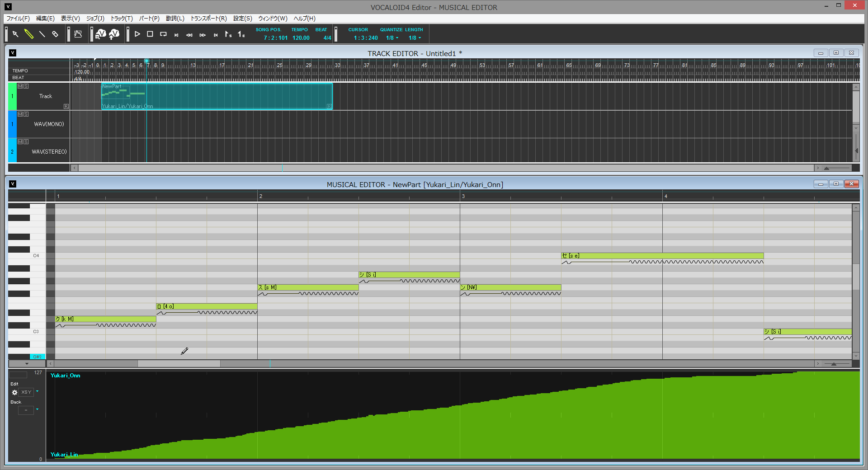This screenshot has height=470, width=868.
Task: Open the Edit menu (編集)
Action: 45,19
